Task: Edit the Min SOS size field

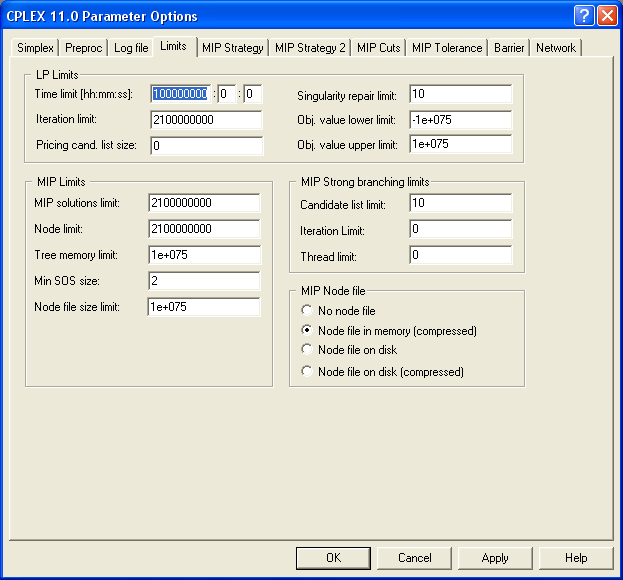Action: click(204, 281)
